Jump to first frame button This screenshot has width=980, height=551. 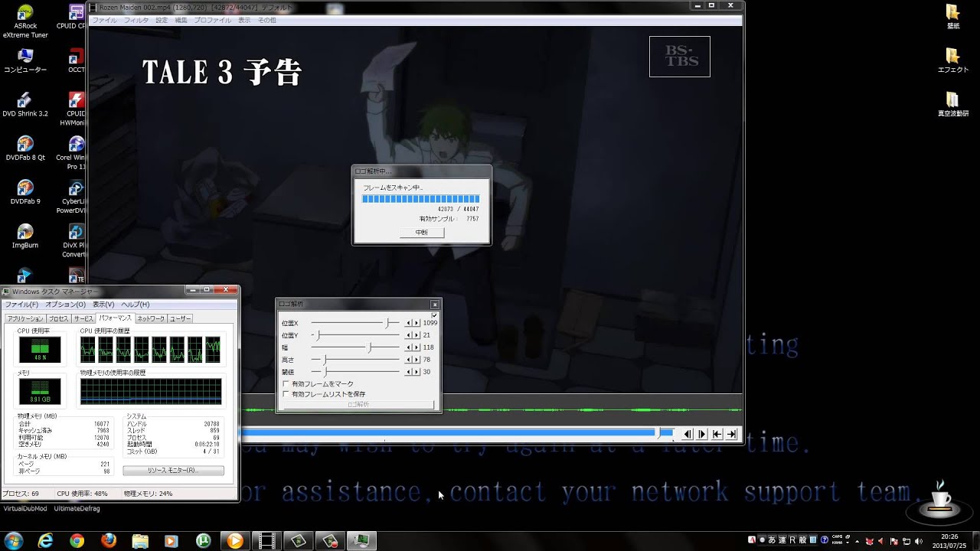[717, 434]
